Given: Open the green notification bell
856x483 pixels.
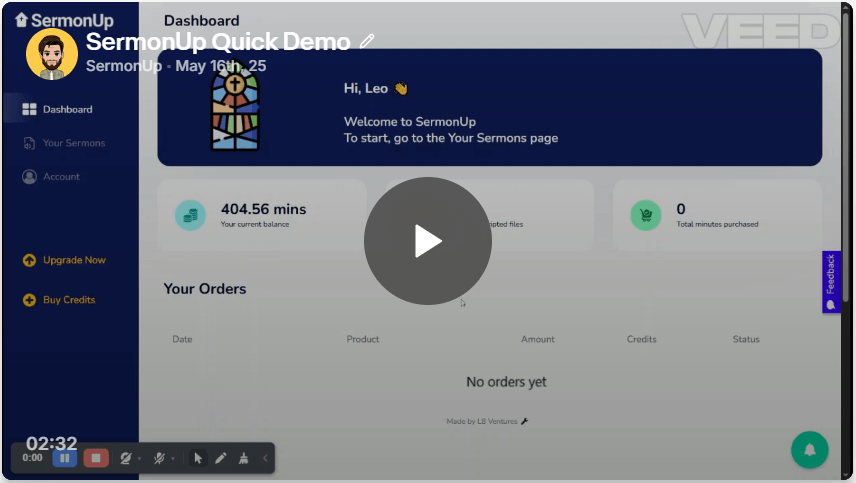Looking at the screenshot, I should point(810,450).
